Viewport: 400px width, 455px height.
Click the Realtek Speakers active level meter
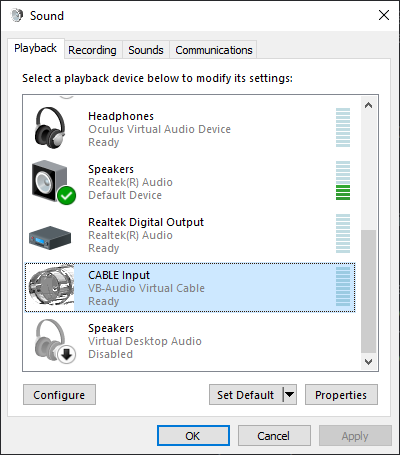[x=343, y=180]
